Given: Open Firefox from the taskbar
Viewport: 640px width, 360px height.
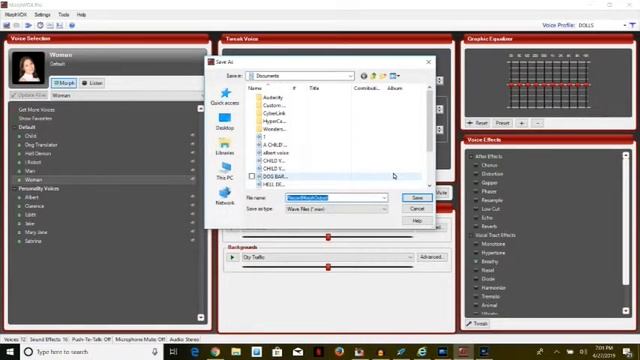Looking at the screenshot, I should (x=339, y=351).
